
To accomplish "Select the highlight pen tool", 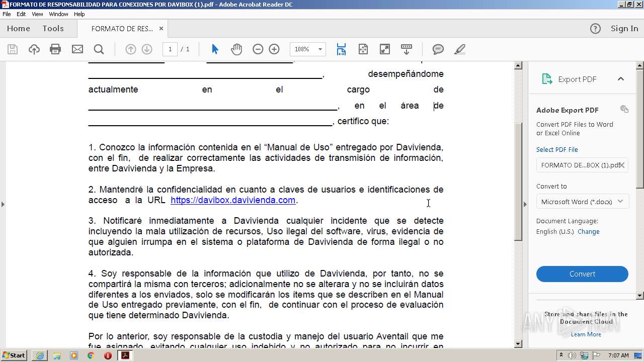I will 459,49.
